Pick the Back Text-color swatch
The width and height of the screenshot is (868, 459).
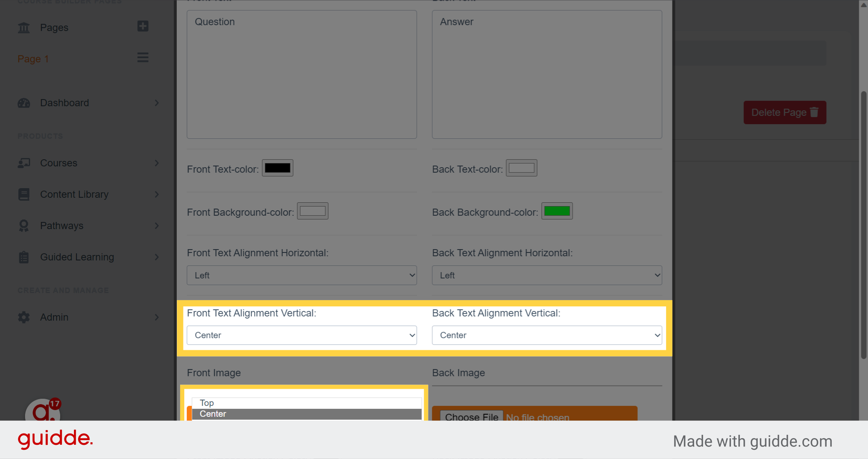tap(522, 168)
